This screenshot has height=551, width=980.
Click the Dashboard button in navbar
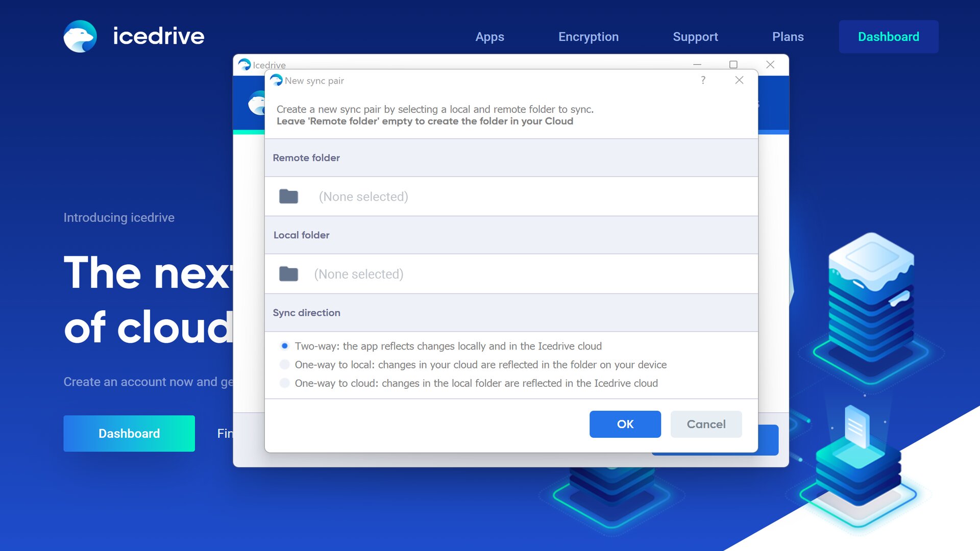pos(889,36)
